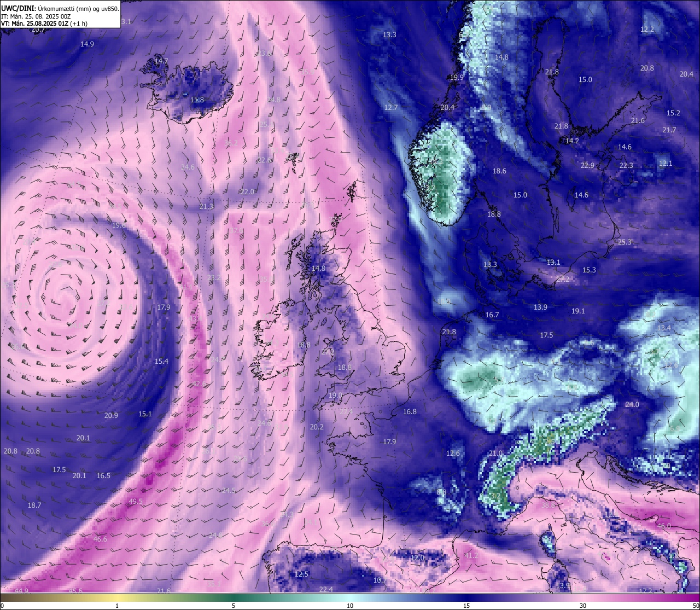Viewport: 700px width, 610px height.
Task: Click the 24.6 value south of Iceland
Action: 188,167
